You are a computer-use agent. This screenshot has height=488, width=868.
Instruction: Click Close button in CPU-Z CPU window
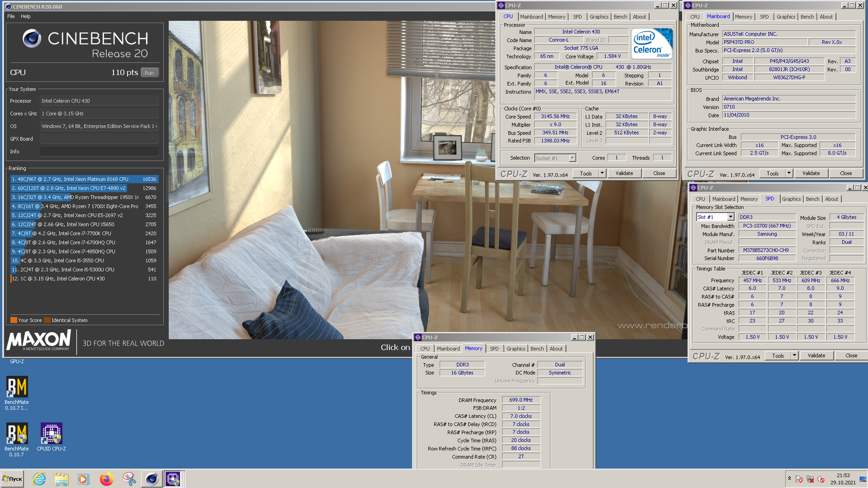point(659,173)
